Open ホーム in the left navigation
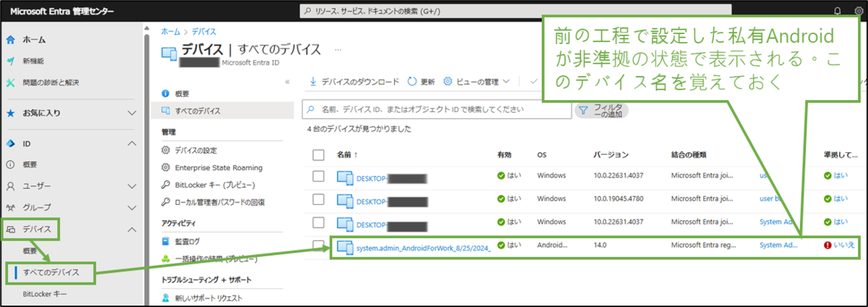 [x=35, y=40]
